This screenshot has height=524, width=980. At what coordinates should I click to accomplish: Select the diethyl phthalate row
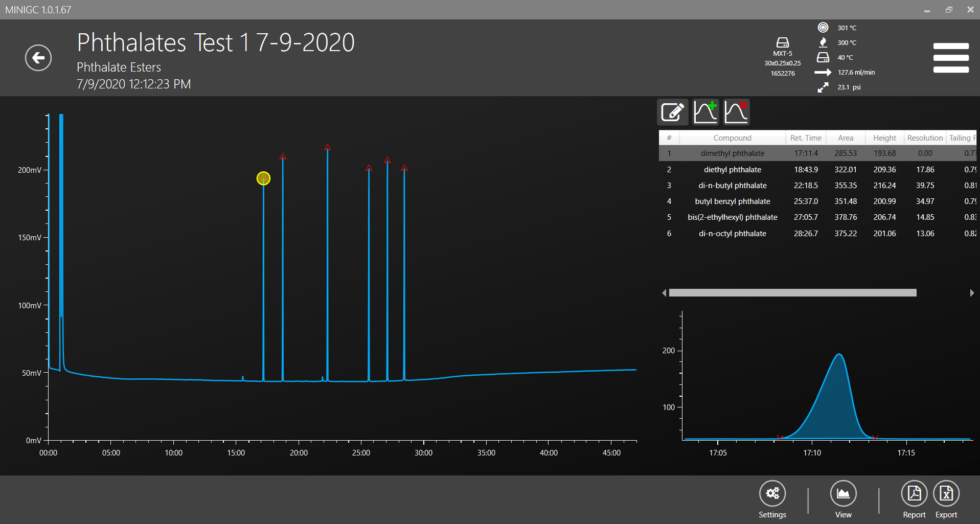click(732, 170)
